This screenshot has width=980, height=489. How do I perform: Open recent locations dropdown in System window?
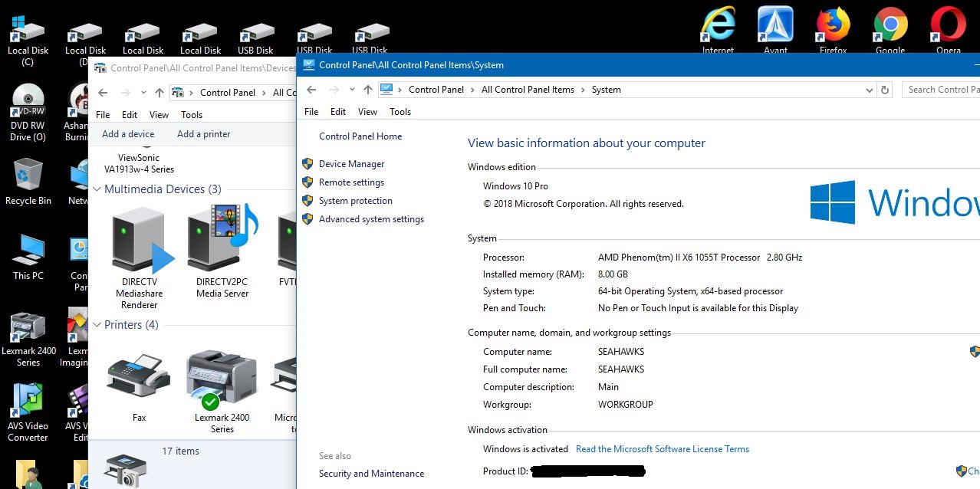(x=352, y=90)
